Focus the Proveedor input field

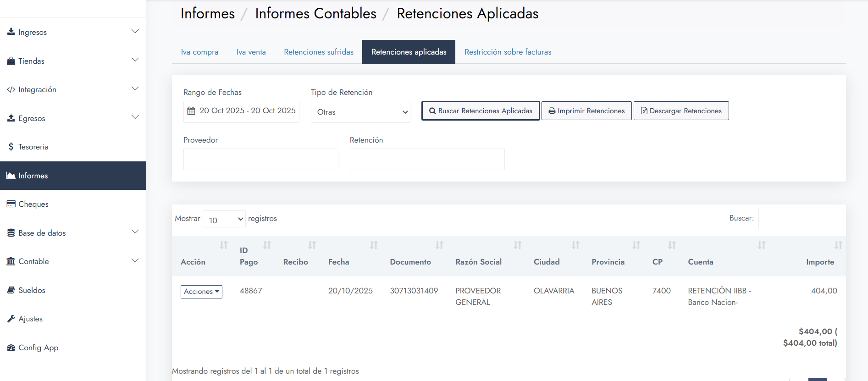(x=260, y=159)
